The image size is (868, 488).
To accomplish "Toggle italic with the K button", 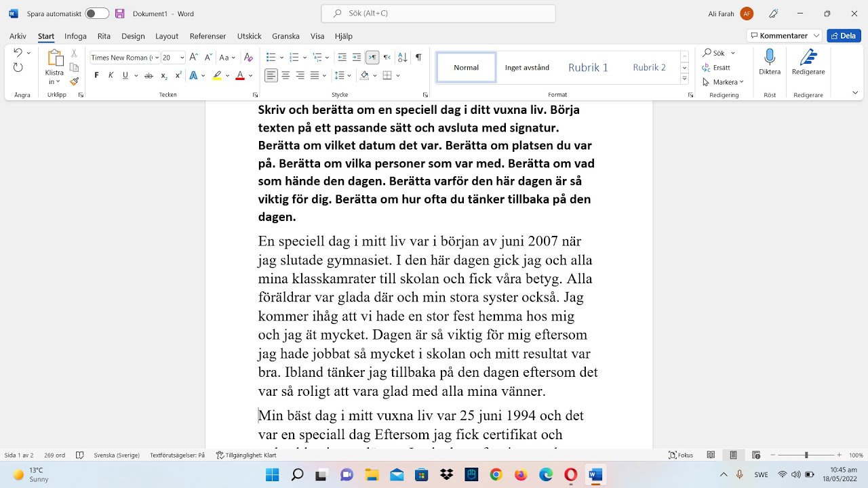I will pos(111,75).
